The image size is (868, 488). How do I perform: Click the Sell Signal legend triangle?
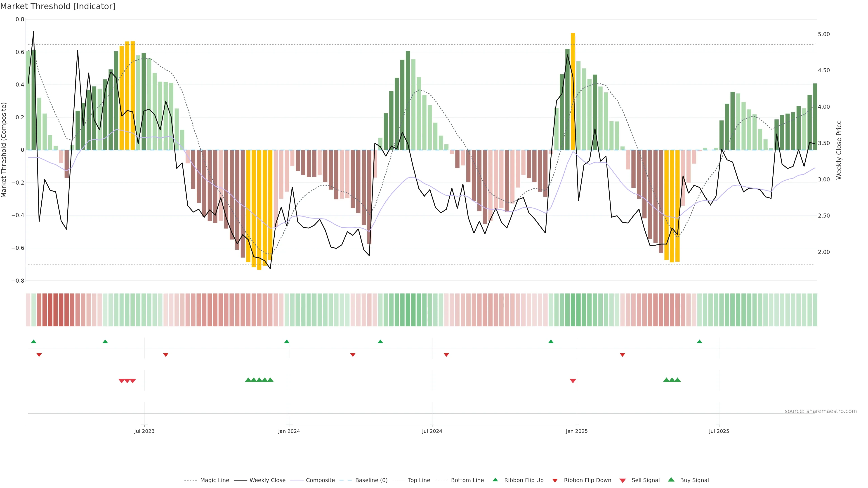click(x=622, y=480)
